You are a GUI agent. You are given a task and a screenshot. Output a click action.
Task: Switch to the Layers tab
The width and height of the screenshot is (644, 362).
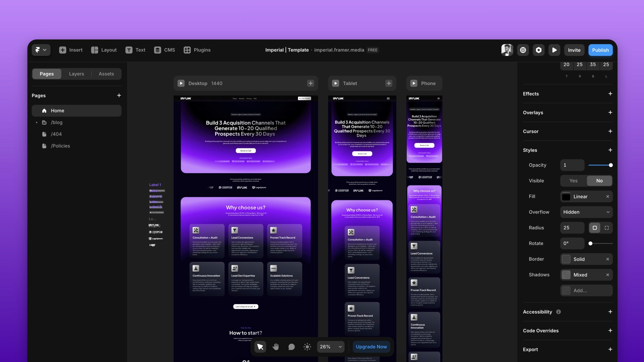pos(76,74)
